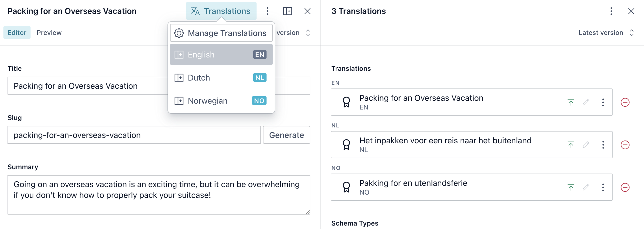Edit the Dutch translation with pencil icon

(585, 145)
